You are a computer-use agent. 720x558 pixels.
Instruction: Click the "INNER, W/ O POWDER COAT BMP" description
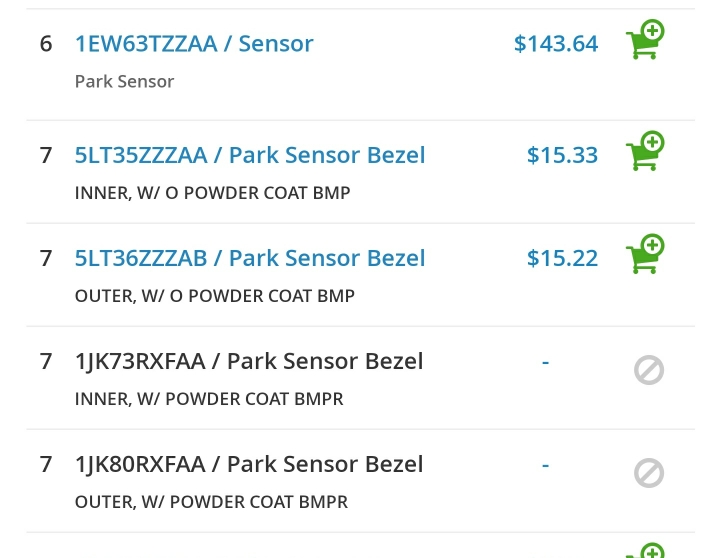point(213,193)
